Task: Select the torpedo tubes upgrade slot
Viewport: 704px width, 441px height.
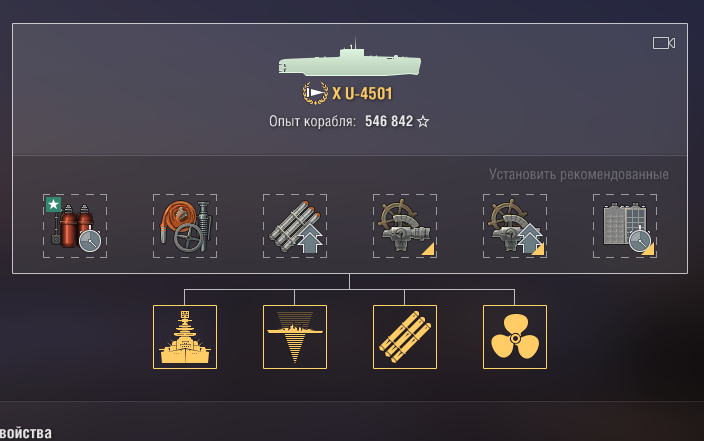Action: pos(295,226)
